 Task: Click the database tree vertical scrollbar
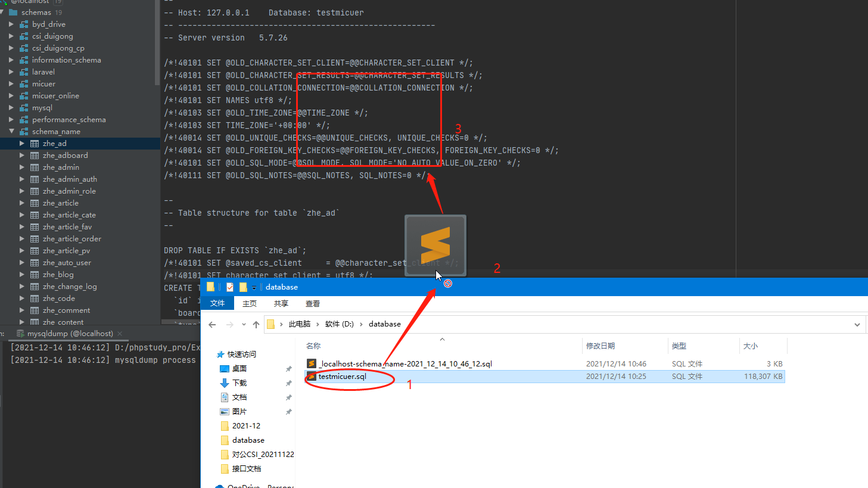tap(157, 42)
